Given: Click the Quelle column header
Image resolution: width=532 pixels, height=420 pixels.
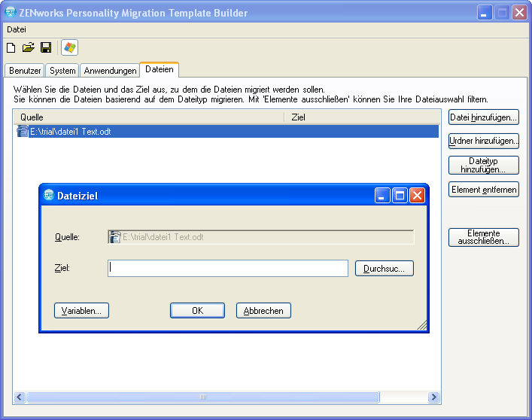Looking at the screenshot, I should coord(148,117).
